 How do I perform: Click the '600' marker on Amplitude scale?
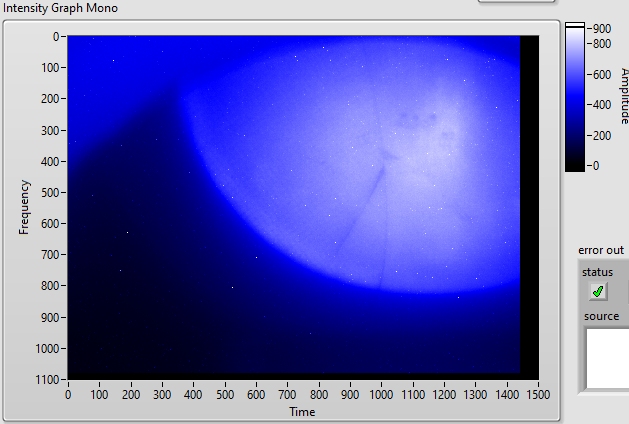coord(602,74)
